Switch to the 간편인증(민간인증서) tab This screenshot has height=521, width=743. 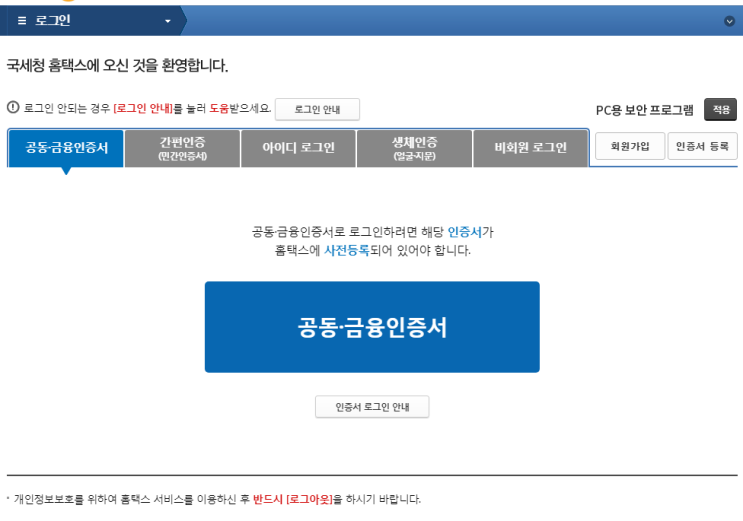point(182,148)
